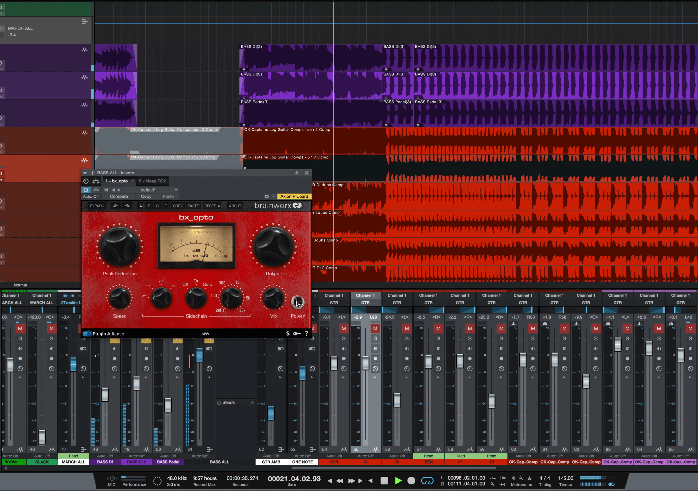This screenshot has height=491, width=698.
Task: Toggle the blue bypass button under the plugin header icons
Action: [86, 190]
